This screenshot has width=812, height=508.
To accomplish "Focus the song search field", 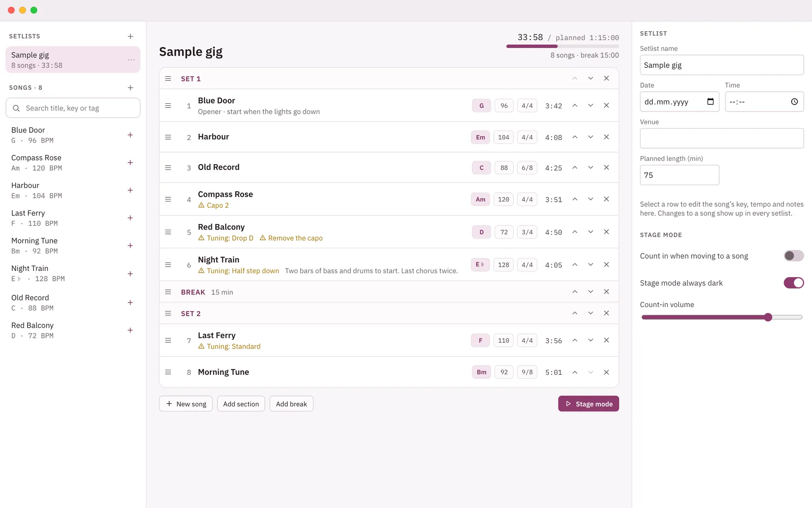I will point(73,108).
